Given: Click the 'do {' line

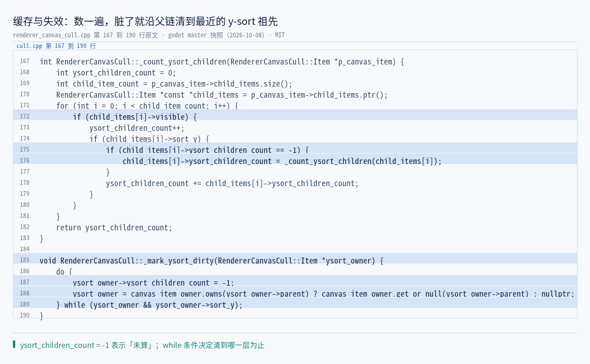Looking at the screenshot, I should pyautogui.click(x=64, y=272).
